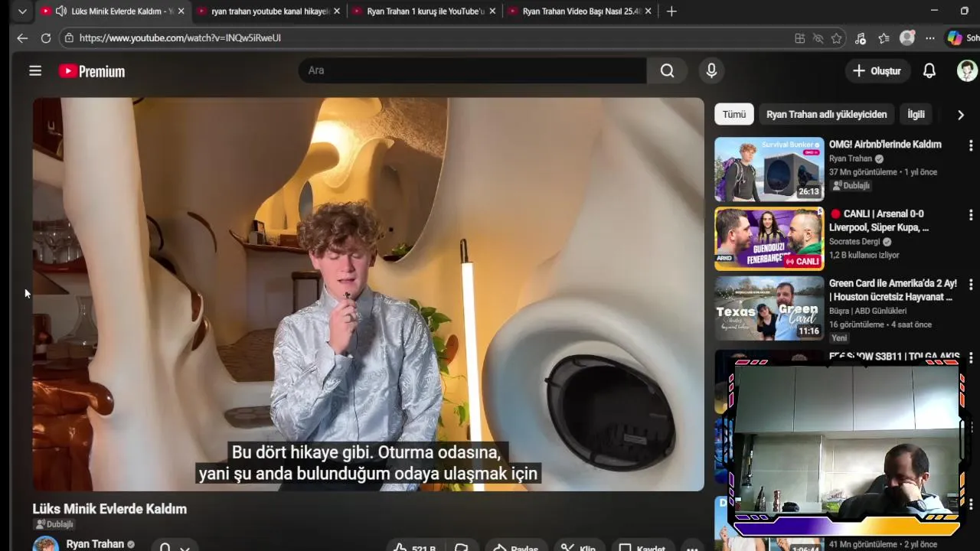Image resolution: width=980 pixels, height=551 pixels.
Task: Click the Dublajlı tag on OMG! video
Action: click(x=851, y=185)
